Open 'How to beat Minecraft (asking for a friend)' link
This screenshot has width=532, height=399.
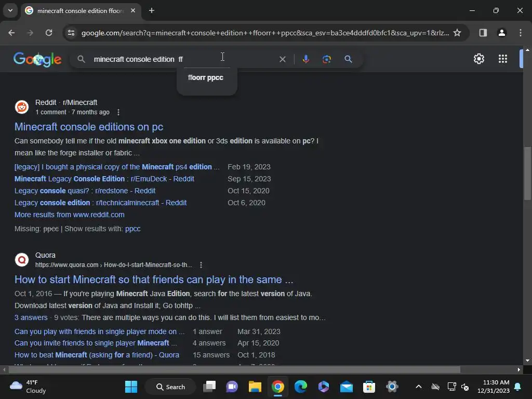click(97, 355)
